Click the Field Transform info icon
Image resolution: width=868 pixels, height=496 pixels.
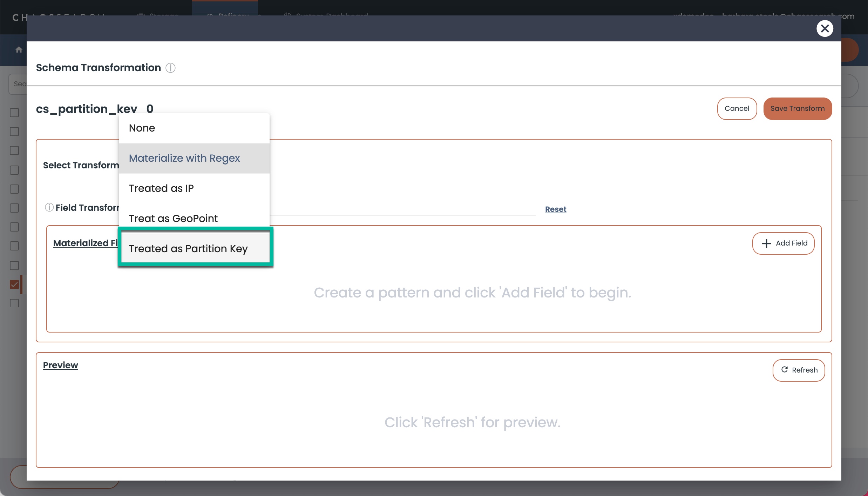pos(49,207)
